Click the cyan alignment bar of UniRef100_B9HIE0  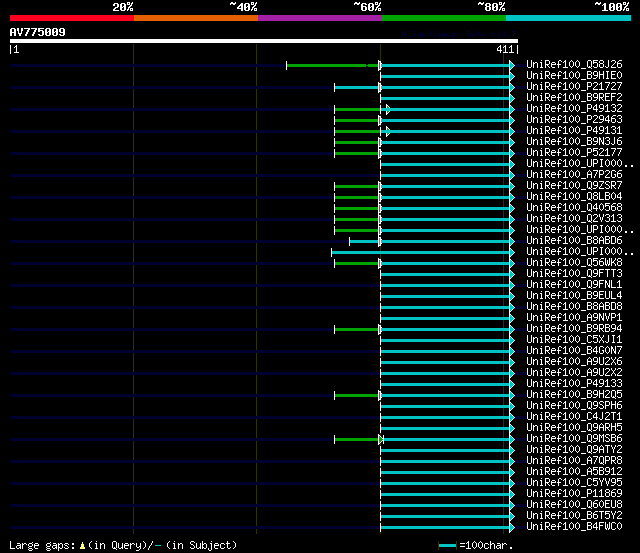[445, 76]
